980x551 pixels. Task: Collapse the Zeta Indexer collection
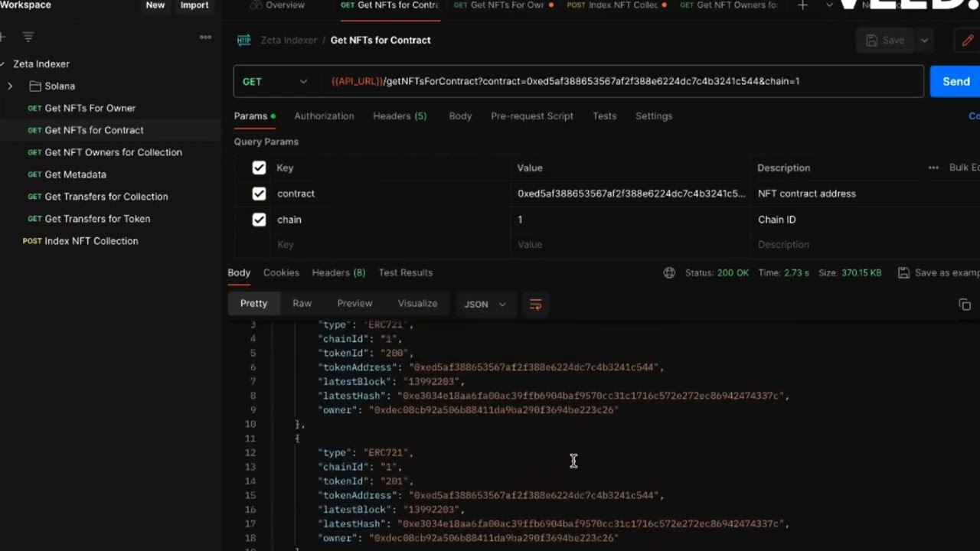3,64
